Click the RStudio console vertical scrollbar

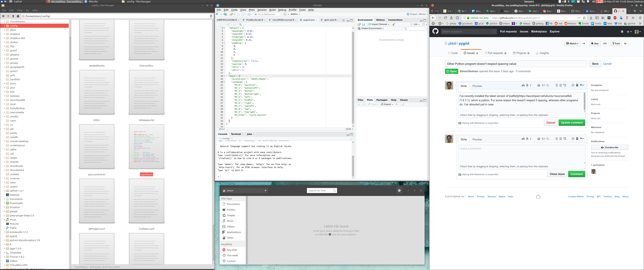353,166
